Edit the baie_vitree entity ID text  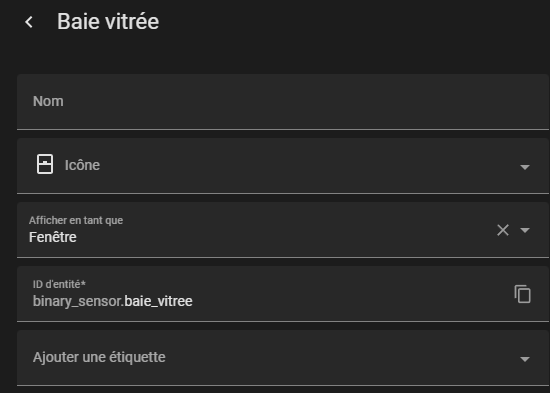158,301
